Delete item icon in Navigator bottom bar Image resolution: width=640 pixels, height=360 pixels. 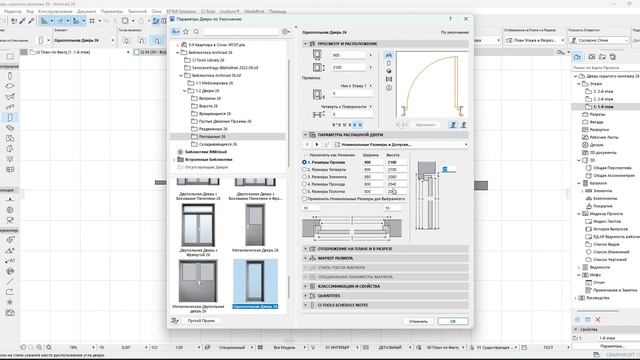[x=598, y=320]
